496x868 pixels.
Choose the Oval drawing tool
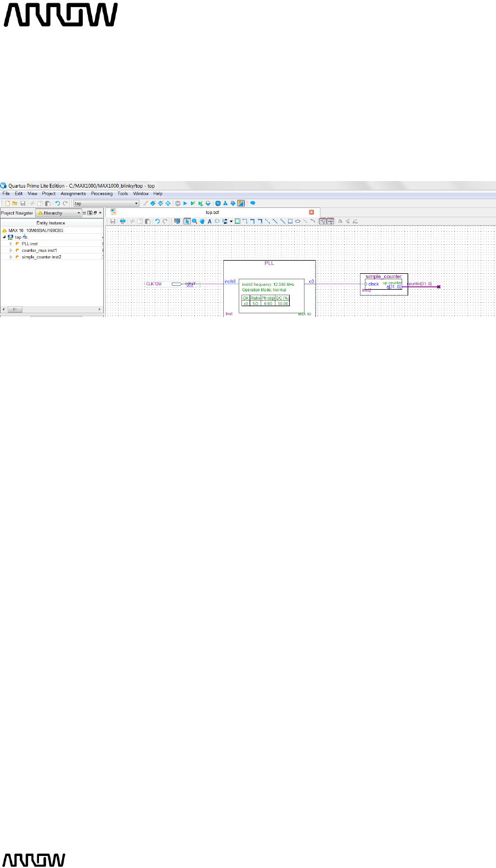pyautogui.click(x=297, y=221)
